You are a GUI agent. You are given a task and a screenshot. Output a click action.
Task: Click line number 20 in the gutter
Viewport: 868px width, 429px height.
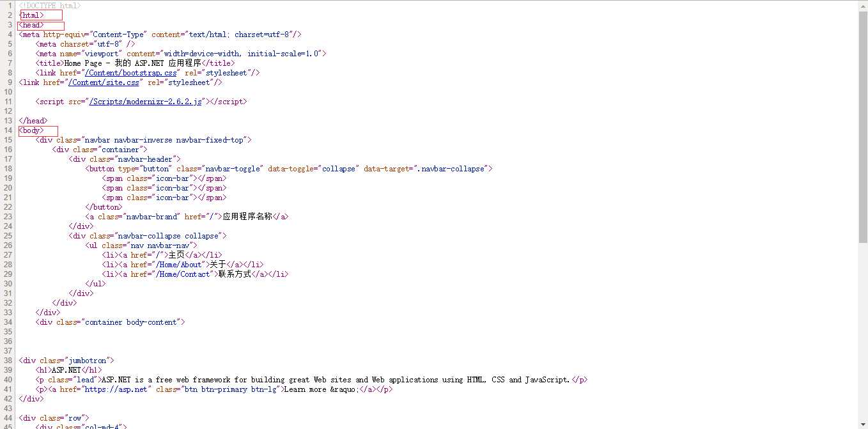click(x=8, y=188)
